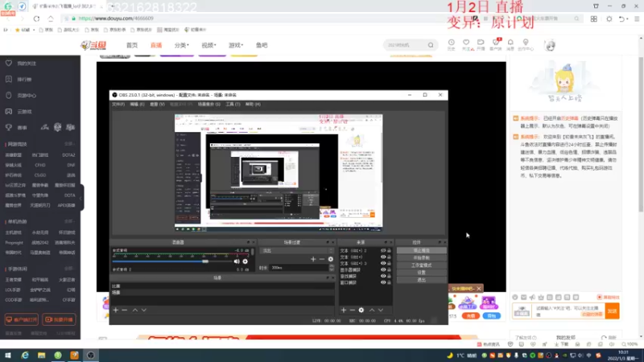Toggle visibility of 文本 (GDI+) 3 source
644x362 pixels.
pos(383,264)
